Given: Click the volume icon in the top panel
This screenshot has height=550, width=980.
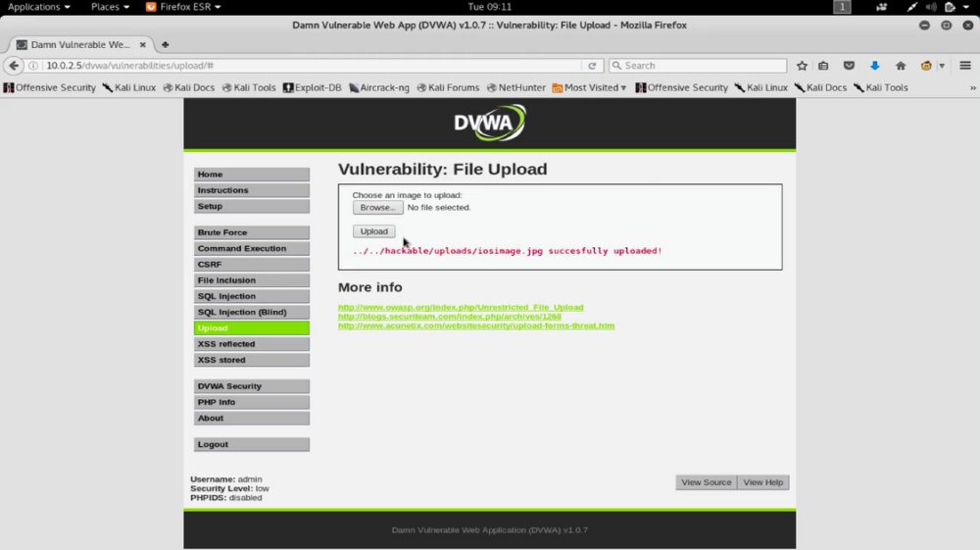Looking at the screenshot, I should click(x=931, y=7).
